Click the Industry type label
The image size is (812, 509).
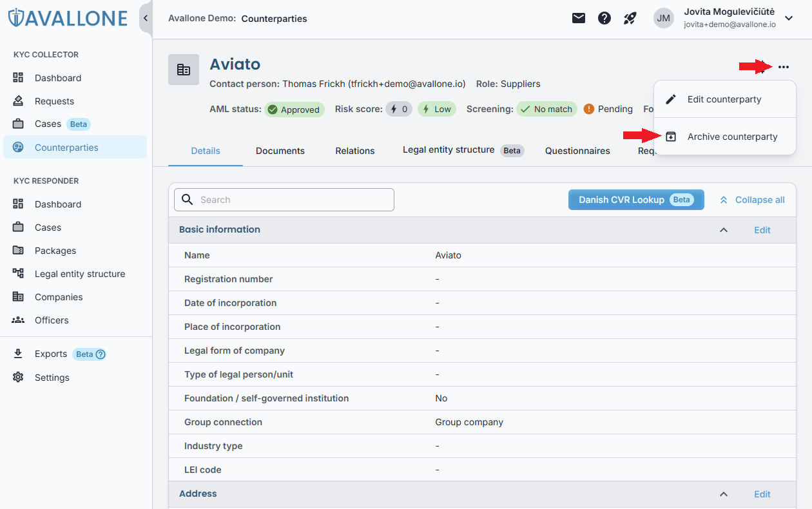[x=213, y=446]
